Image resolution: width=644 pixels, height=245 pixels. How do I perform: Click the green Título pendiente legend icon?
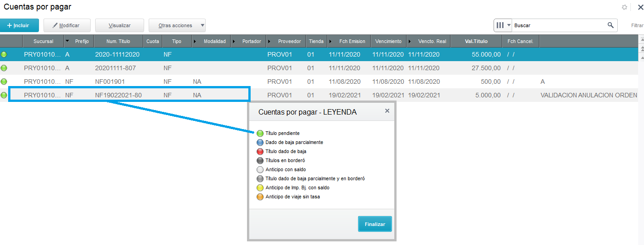260,133
